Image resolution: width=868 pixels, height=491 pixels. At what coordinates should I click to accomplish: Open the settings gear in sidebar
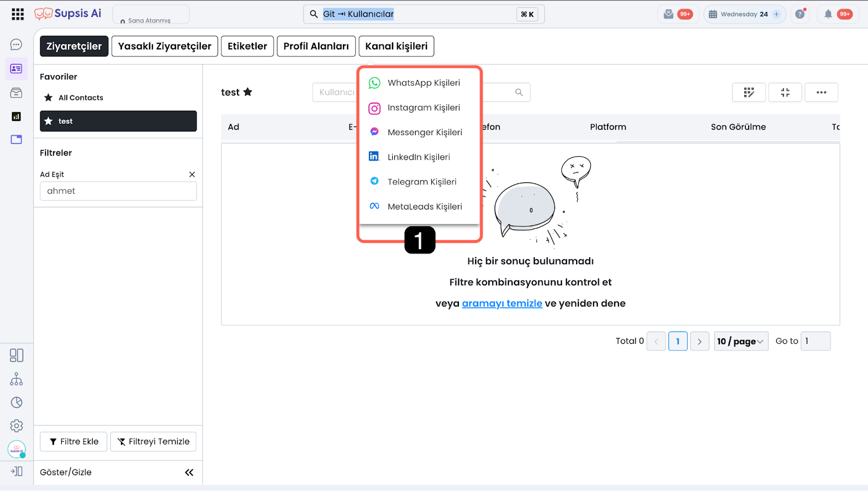(16, 426)
